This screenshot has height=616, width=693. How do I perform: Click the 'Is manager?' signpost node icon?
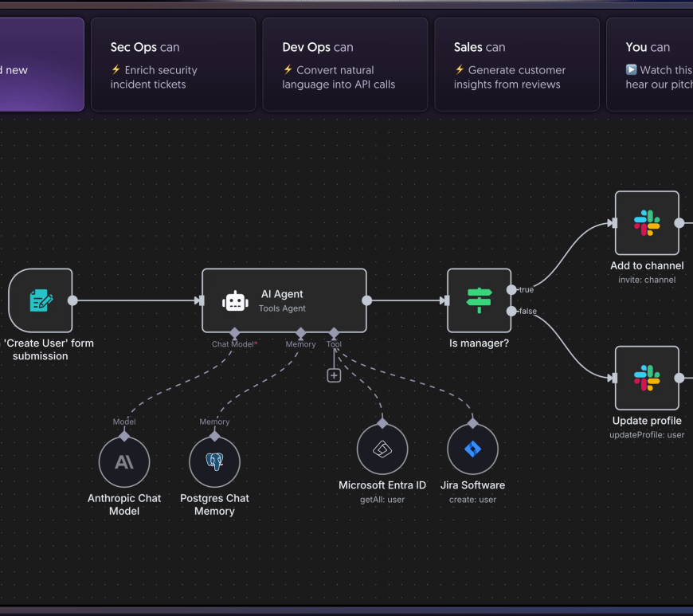479,300
